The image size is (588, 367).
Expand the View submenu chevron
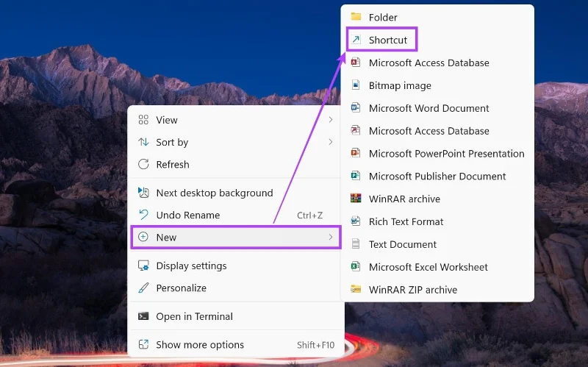pyautogui.click(x=330, y=120)
